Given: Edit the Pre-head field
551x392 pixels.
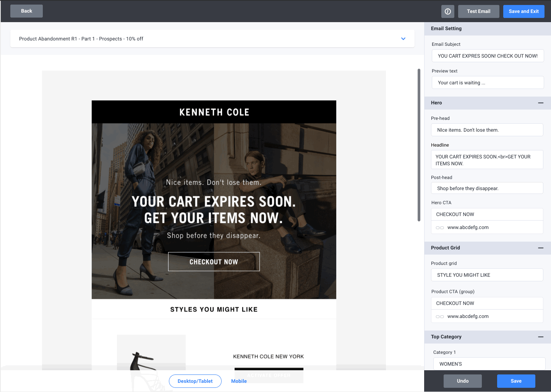Looking at the screenshot, I should [x=487, y=130].
